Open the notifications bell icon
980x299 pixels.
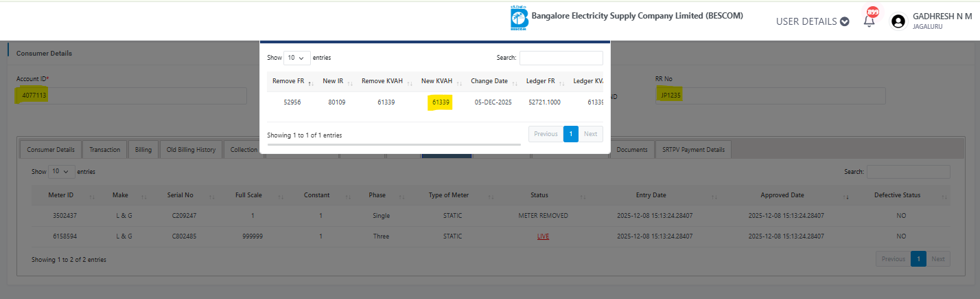[x=870, y=20]
